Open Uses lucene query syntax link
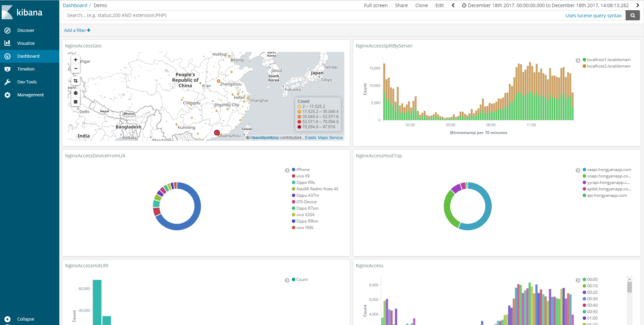 tap(593, 16)
